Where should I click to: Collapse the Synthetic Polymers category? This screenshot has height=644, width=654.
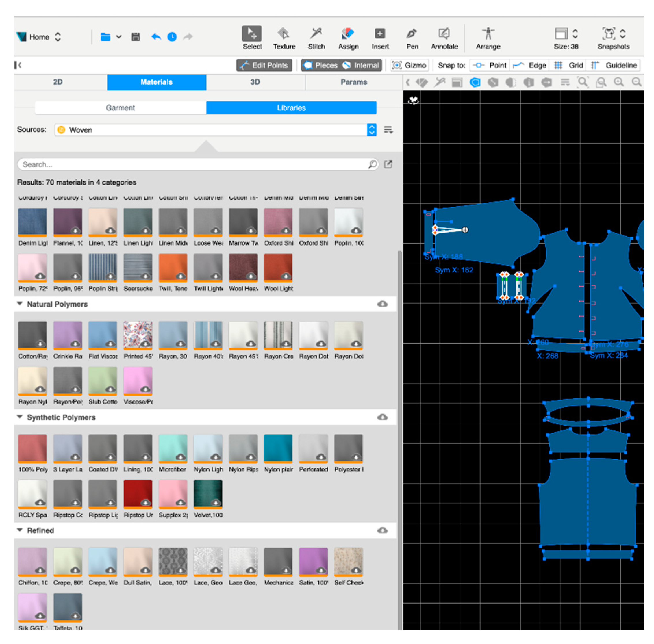click(20, 417)
